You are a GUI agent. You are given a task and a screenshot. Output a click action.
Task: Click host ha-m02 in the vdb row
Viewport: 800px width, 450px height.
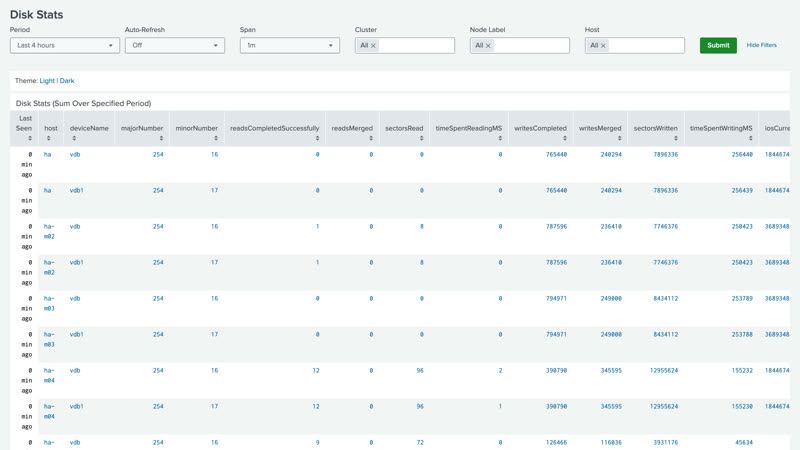coord(49,231)
